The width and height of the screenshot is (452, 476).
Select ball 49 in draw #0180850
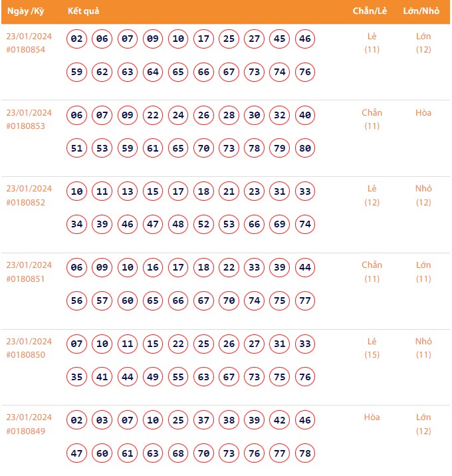[x=153, y=377]
